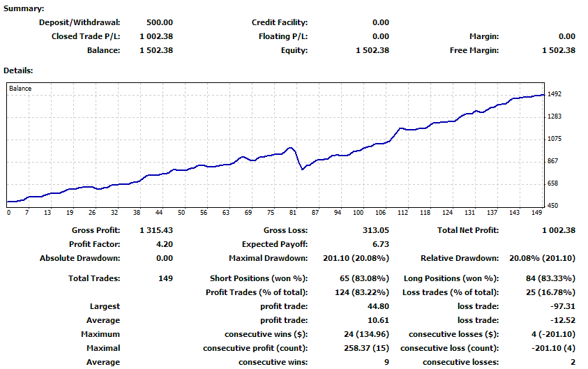Click the 1492 value on chart axis
Screen dimensions: 588x369
point(555,94)
